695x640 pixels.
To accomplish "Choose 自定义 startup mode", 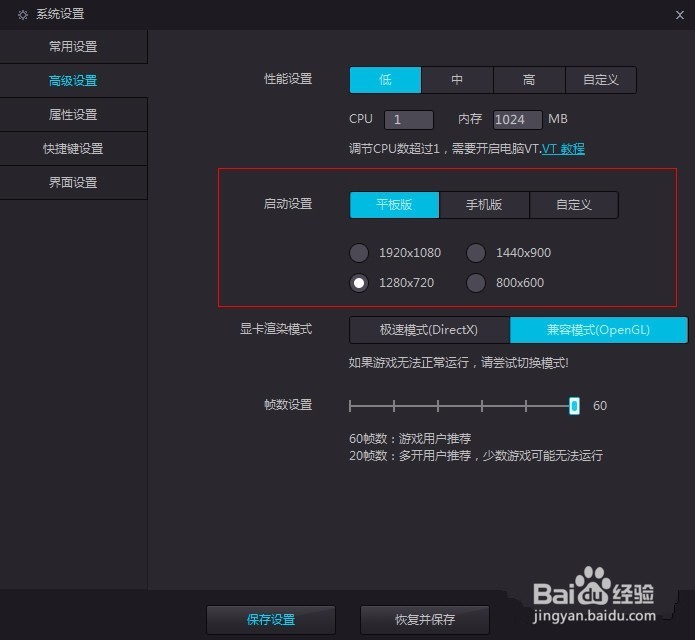I will (574, 205).
